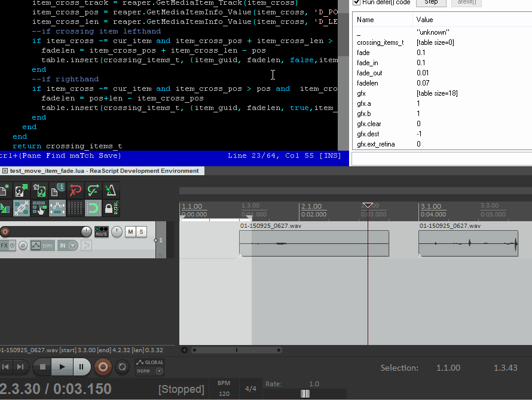Open the track IN input dropdown
Image resolution: width=532 pixels, height=400 pixels.
(x=68, y=245)
